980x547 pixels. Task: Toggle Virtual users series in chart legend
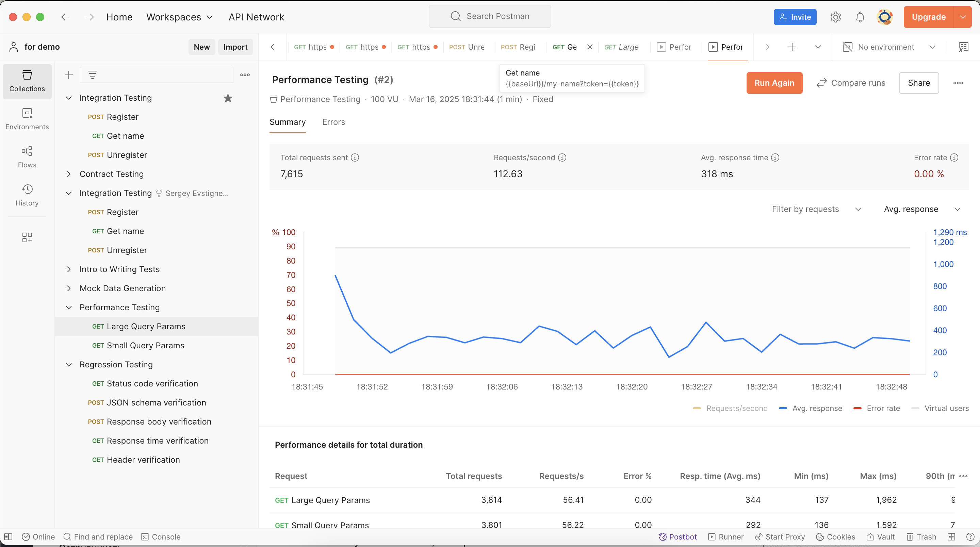[x=940, y=408]
